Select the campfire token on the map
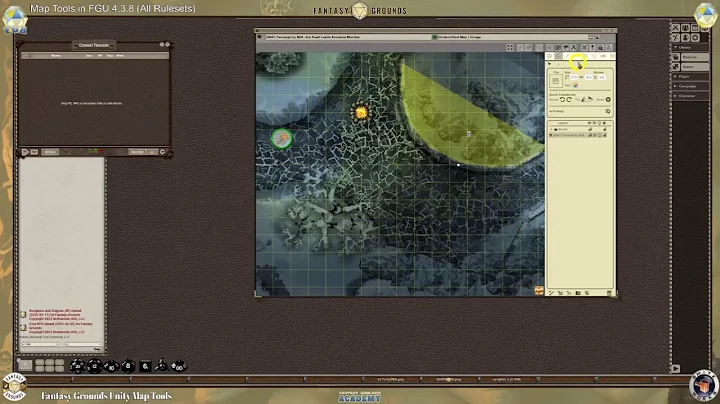Screen dimensions: 720x404 point(360,112)
